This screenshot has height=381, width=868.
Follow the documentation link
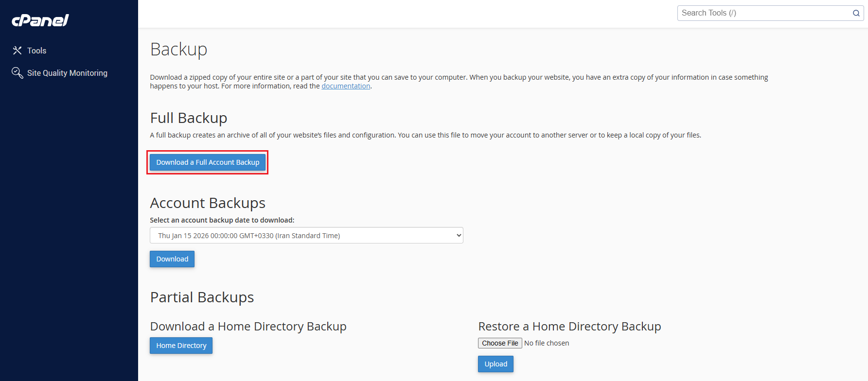click(346, 86)
